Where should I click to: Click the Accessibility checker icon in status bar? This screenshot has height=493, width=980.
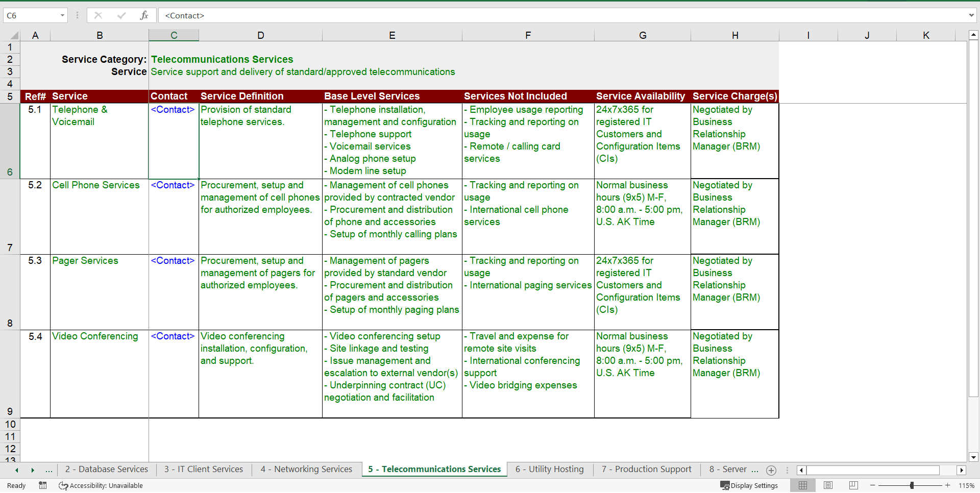(62, 485)
